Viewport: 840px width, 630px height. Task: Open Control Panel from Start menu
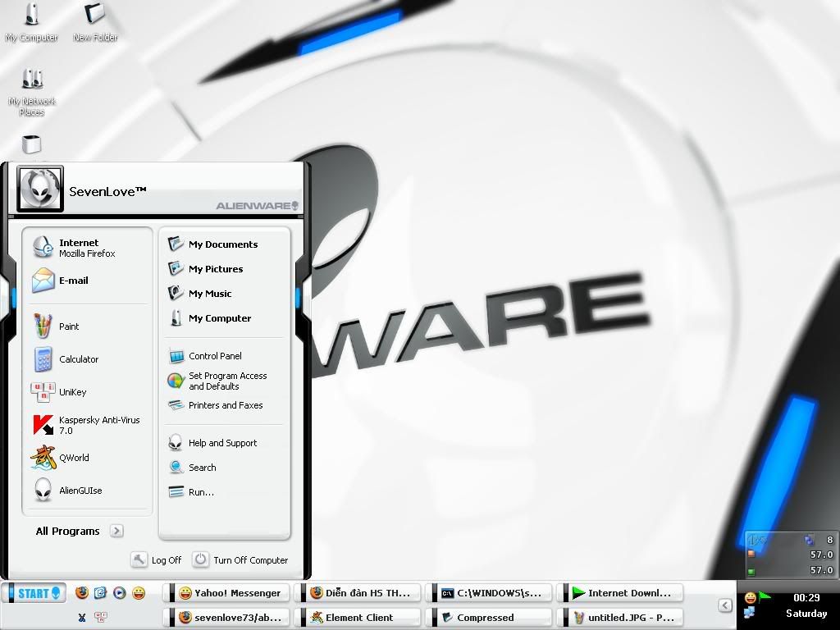point(224,356)
